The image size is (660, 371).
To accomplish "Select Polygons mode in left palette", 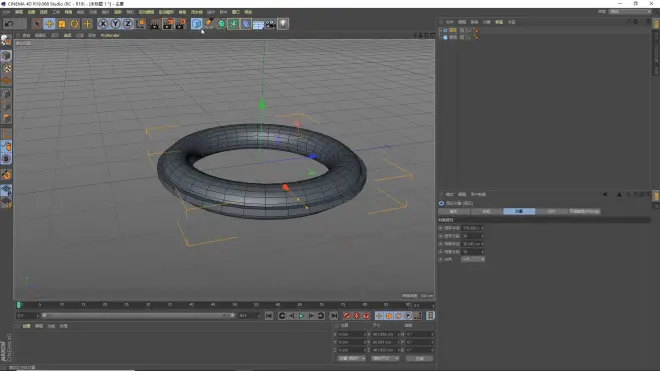I will coord(6,118).
